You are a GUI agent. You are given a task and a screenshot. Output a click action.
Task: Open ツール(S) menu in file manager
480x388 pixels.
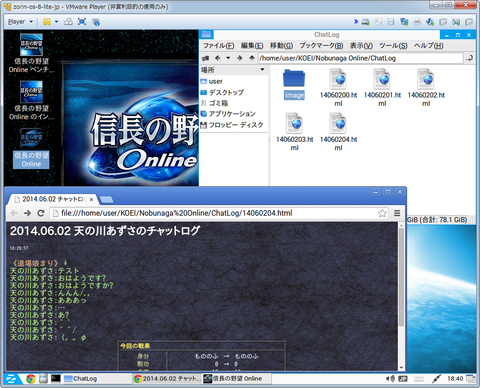click(x=393, y=46)
